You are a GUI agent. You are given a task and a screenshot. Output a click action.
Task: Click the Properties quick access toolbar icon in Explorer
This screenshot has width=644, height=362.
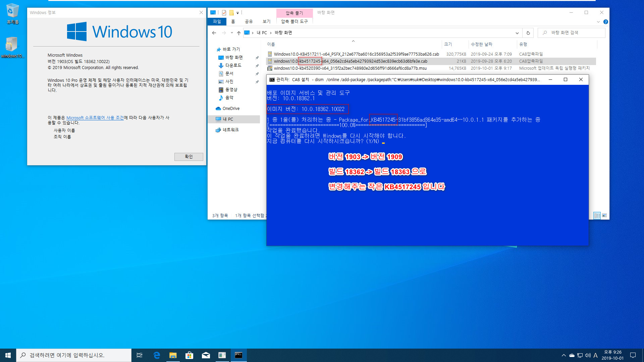tap(224, 13)
